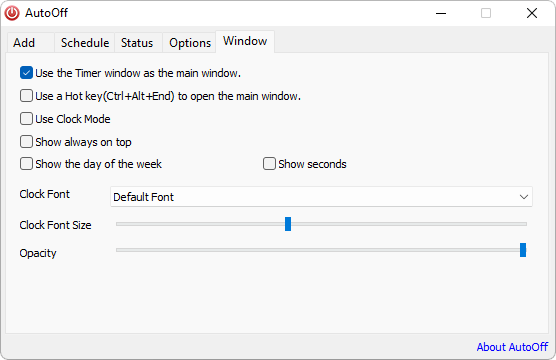Image resolution: width=556 pixels, height=360 pixels.
Task: Enable Use Clock Mode
Action: coord(27,119)
